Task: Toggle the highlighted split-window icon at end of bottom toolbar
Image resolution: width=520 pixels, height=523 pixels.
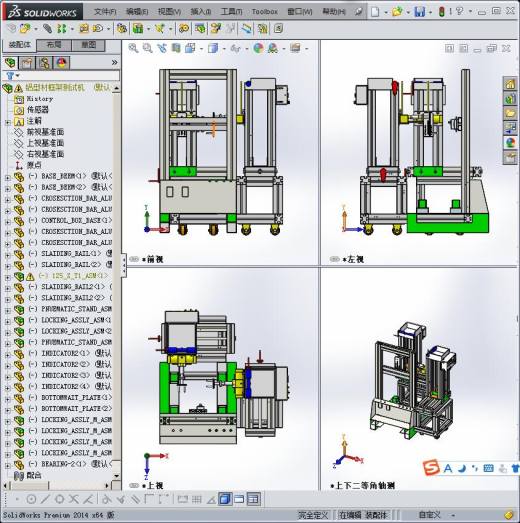Action: coord(253,499)
